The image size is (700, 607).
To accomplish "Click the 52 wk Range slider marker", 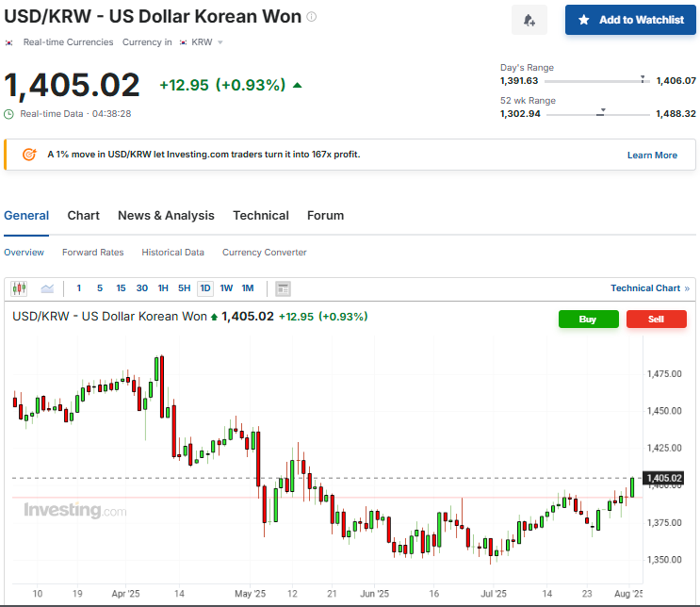I will (601, 112).
